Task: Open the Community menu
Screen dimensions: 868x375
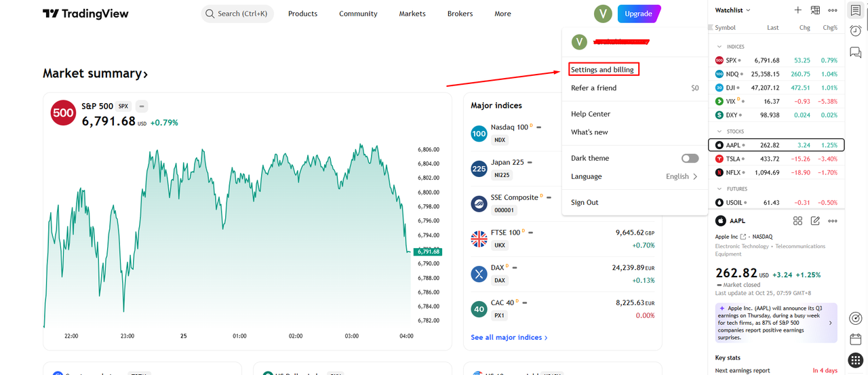Action: coord(358,14)
